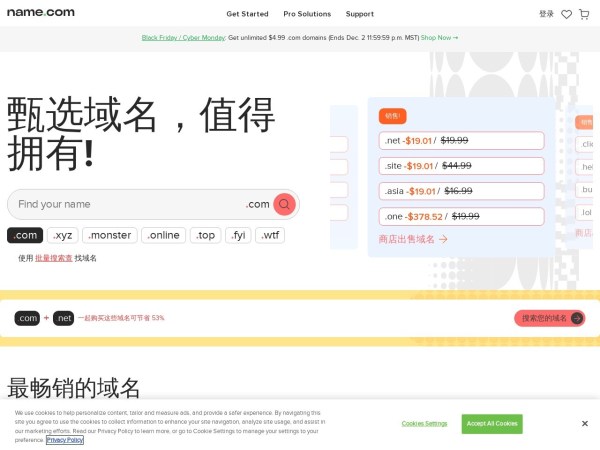
Task: Select the .monster extension chip
Action: 109,236
